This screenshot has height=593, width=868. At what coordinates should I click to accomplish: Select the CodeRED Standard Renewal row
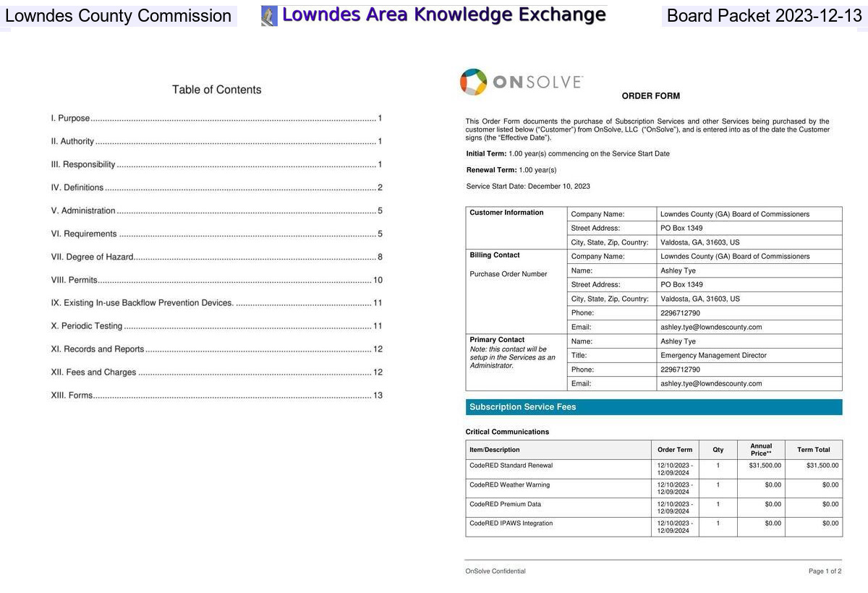(511, 465)
